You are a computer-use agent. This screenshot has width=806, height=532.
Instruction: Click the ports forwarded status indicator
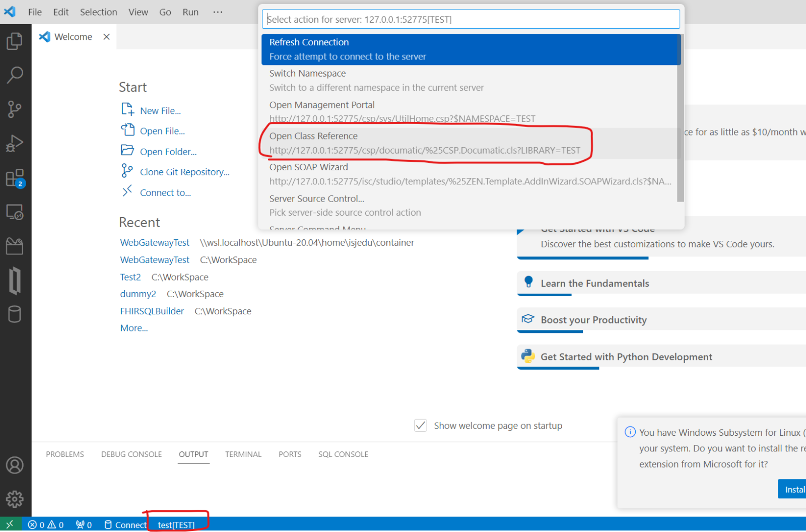[84, 525]
